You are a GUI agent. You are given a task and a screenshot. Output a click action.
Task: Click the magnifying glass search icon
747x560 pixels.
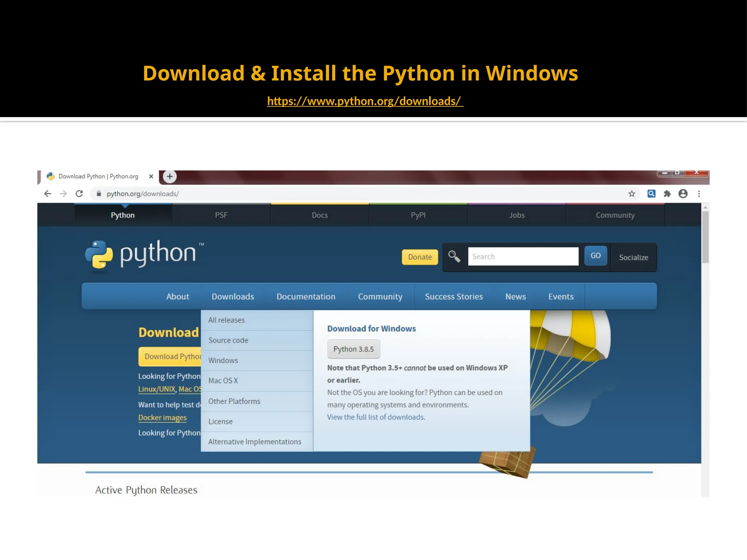(x=454, y=257)
